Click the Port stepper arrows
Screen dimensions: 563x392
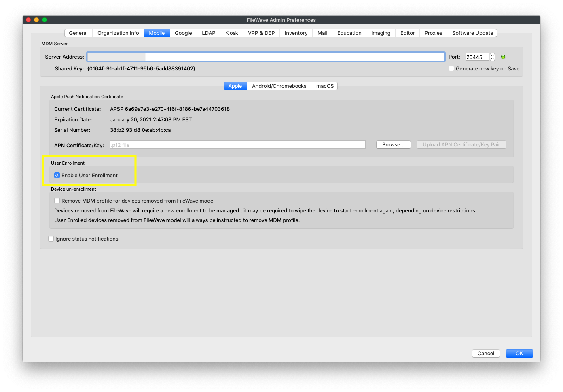coord(492,57)
